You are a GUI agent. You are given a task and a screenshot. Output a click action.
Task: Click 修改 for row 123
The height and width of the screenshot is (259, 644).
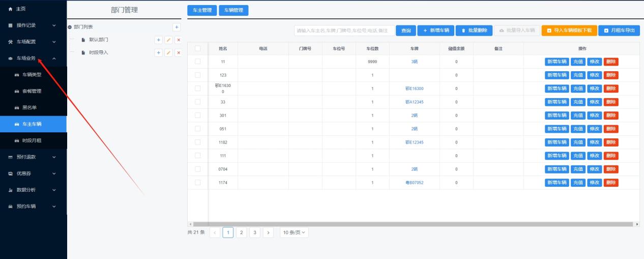(594, 75)
